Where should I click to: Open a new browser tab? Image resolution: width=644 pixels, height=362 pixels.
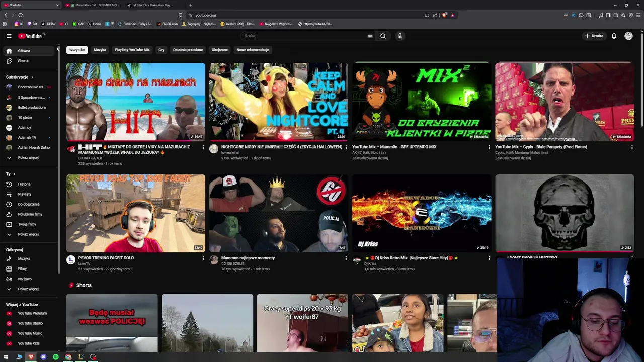(190, 5)
